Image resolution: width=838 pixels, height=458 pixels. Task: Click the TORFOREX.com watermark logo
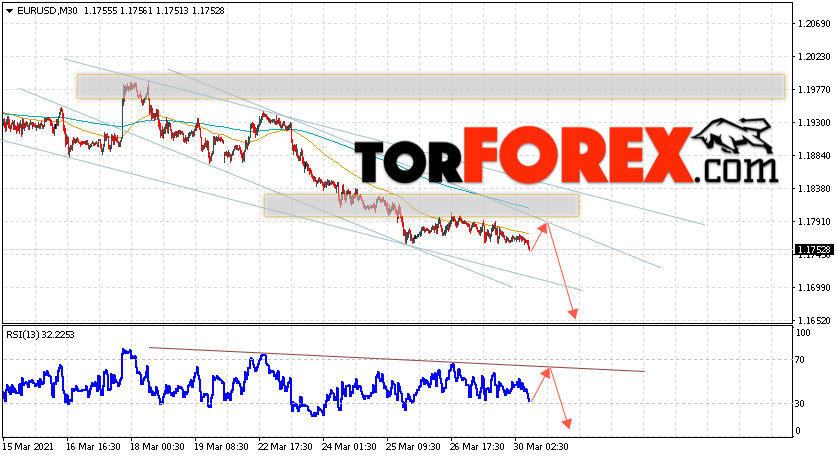pyautogui.click(x=565, y=154)
